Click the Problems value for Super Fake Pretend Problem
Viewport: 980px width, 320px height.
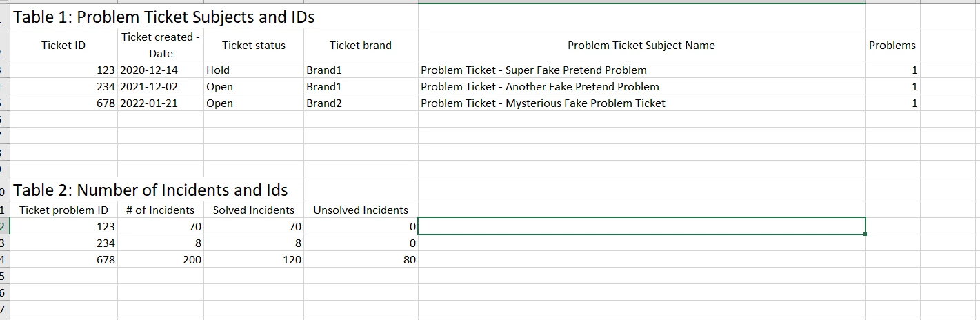[x=892, y=70]
